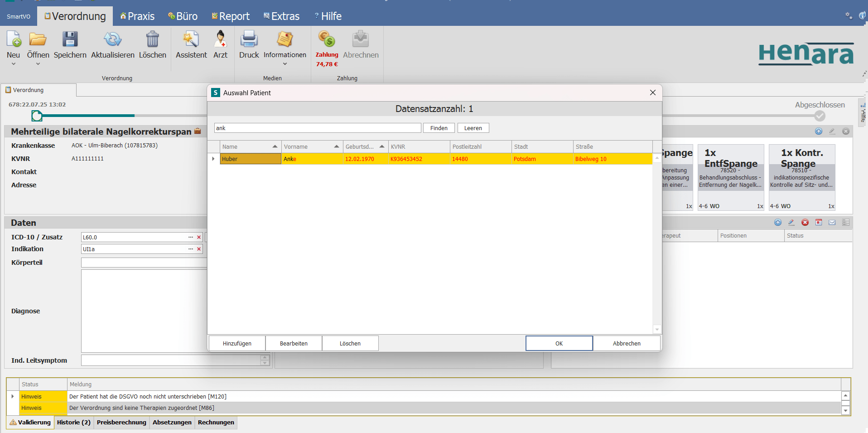
Task: Switch to the Preisberechnung tab
Action: 121,422
